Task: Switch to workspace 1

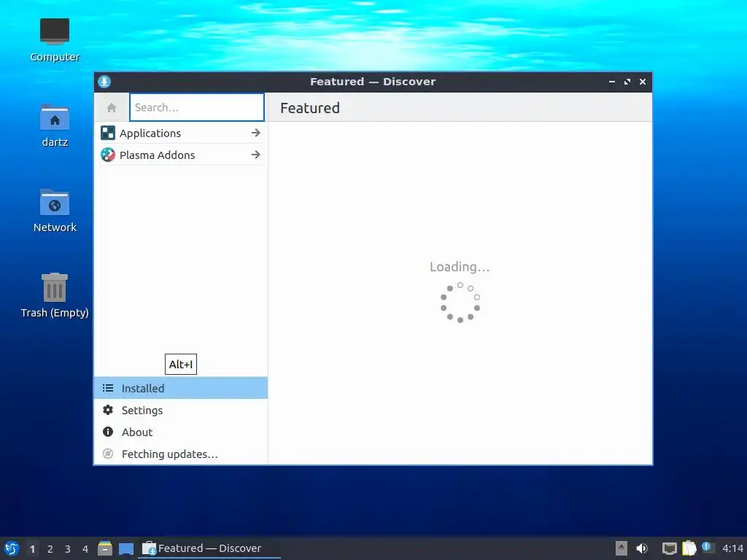Action: 32,549
